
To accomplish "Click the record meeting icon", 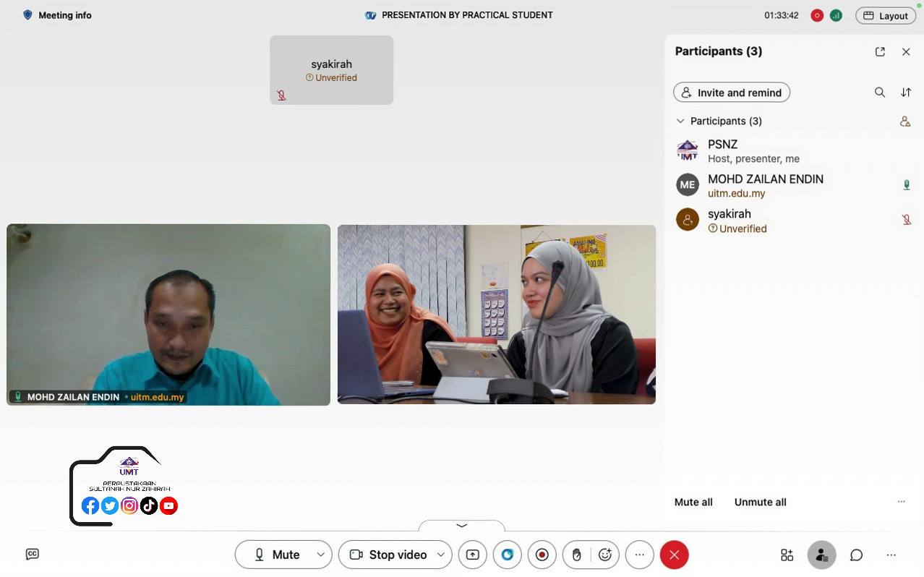I will [542, 555].
